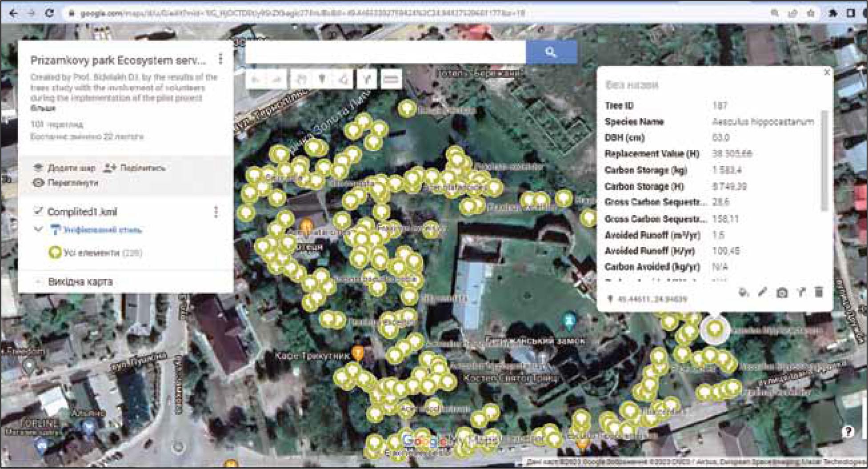868x469 pixels.
Task: Click the green marker swatch for all items
Action: [x=55, y=253]
